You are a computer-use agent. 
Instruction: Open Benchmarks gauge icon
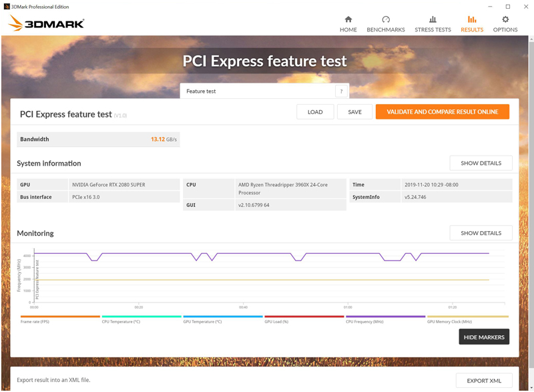click(x=386, y=19)
